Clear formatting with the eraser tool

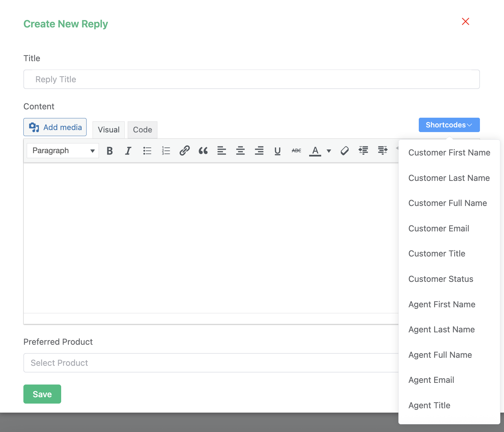click(344, 151)
